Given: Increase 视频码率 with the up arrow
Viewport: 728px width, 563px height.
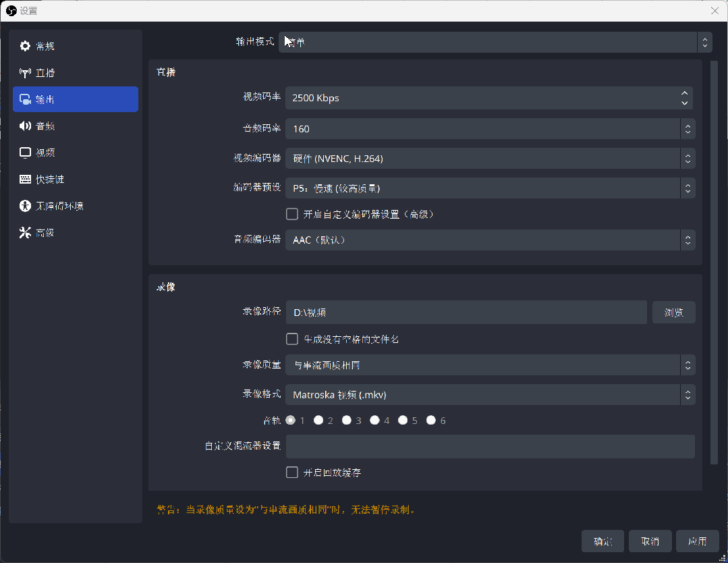Looking at the screenshot, I should 685,93.
